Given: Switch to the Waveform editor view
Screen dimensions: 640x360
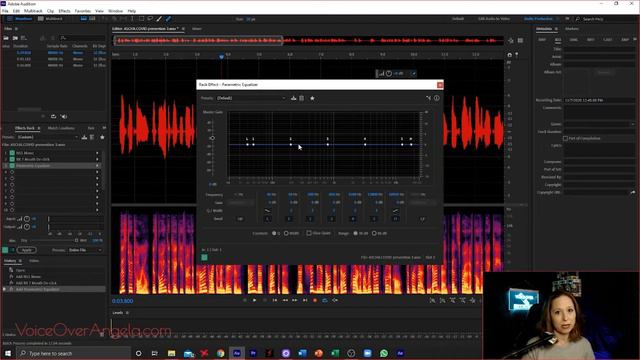Looking at the screenshot, I should tap(20, 19).
